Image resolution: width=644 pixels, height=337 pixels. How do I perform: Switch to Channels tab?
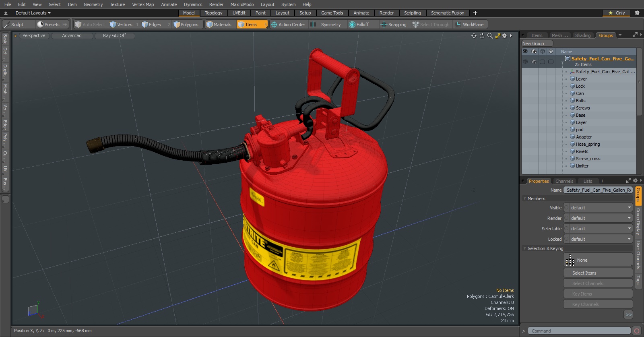tap(564, 181)
